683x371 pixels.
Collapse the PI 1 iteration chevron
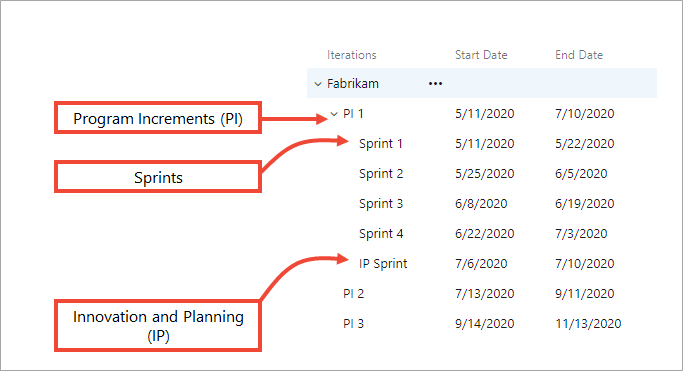(x=334, y=114)
